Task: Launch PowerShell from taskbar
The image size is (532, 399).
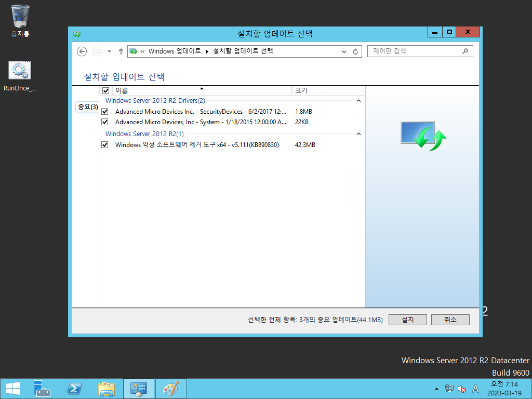Action: point(74,389)
